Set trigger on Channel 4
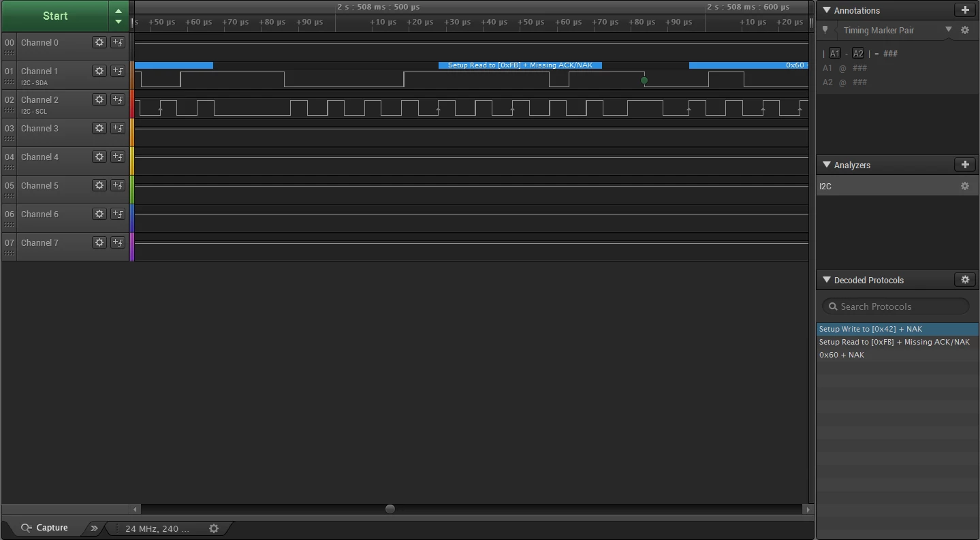This screenshot has width=980, height=540. [x=118, y=157]
